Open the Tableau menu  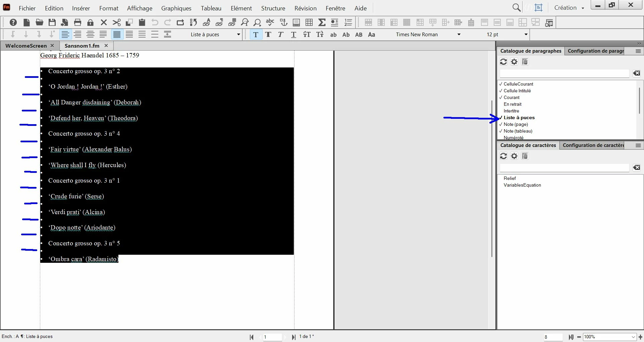(x=211, y=8)
